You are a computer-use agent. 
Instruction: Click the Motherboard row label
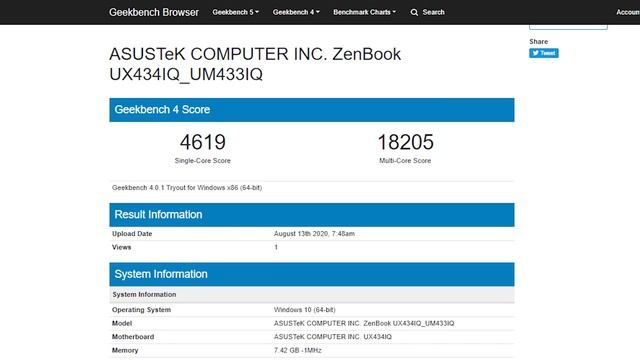click(x=133, y=337)
